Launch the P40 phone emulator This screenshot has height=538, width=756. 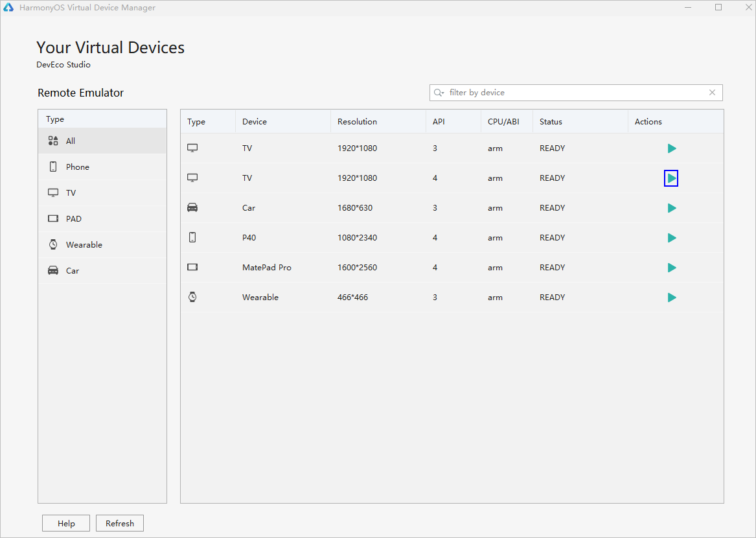(x=672, y=238)
